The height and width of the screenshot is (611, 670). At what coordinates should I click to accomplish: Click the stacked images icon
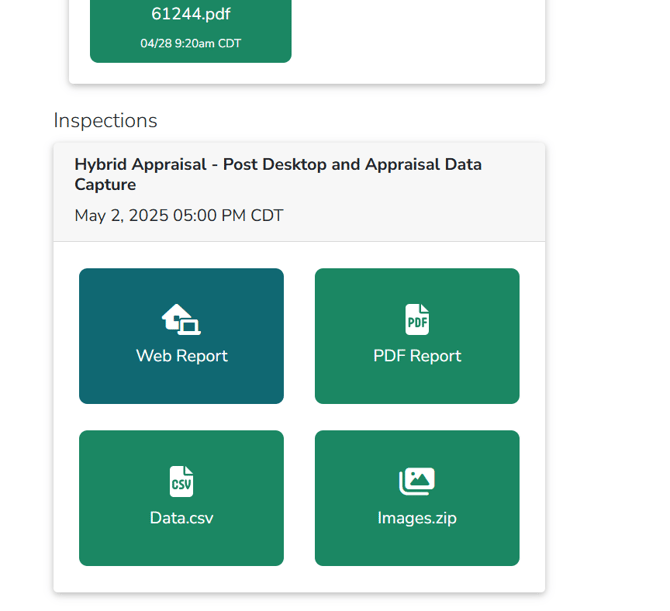(417, 481)
